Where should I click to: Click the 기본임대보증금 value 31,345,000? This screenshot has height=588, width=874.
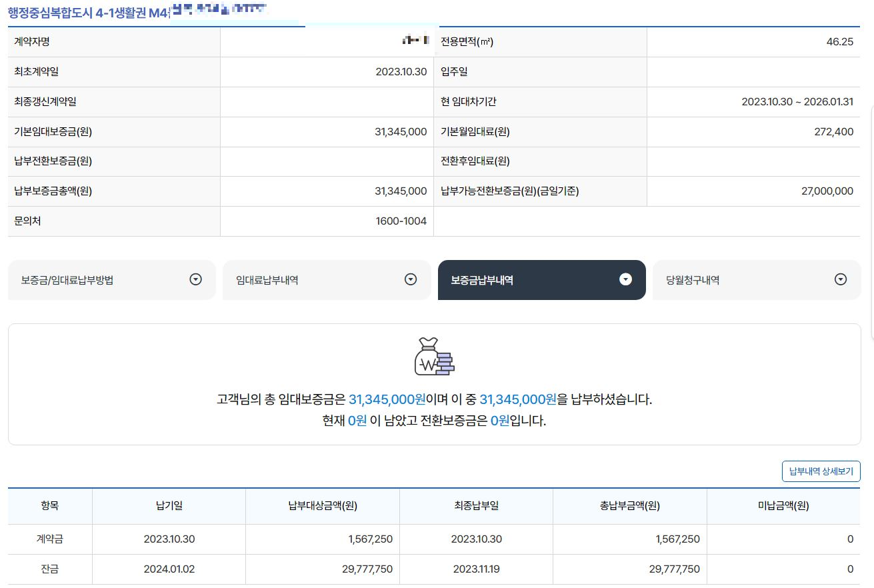pyautogui.click(x=401, y=132)
